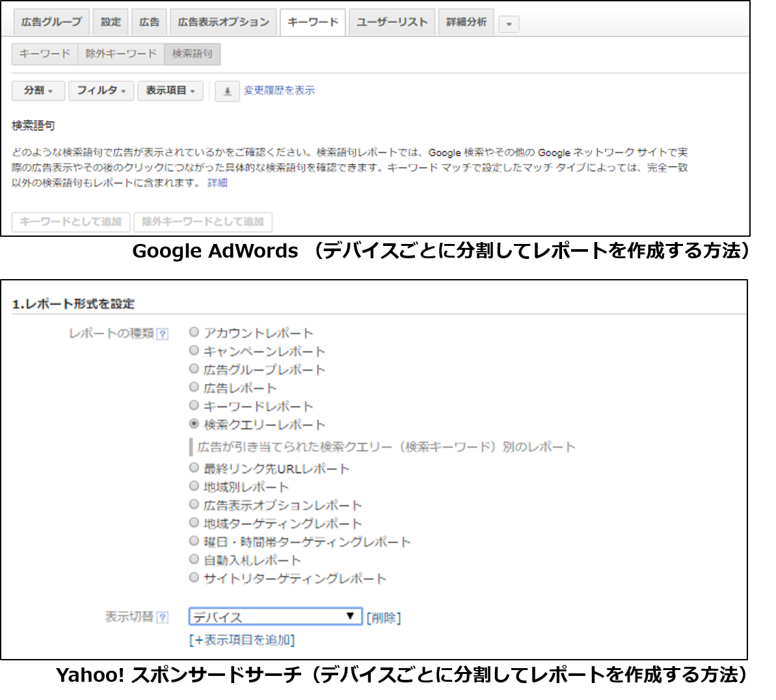Viewport: 776px width, 700px height.
Task: Click the help icon beside レポートの種類
Action: click(x=163, y=334)
